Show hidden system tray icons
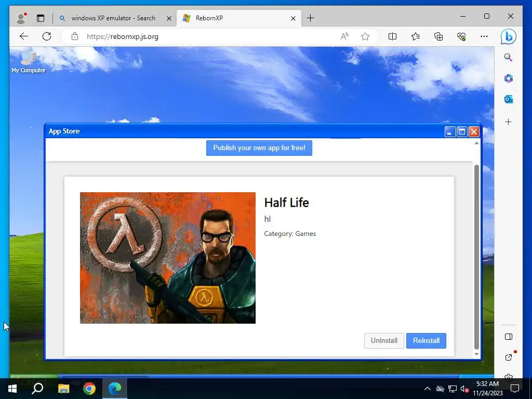Viewport: 532px width, 399px height. [x=427, y=389]
